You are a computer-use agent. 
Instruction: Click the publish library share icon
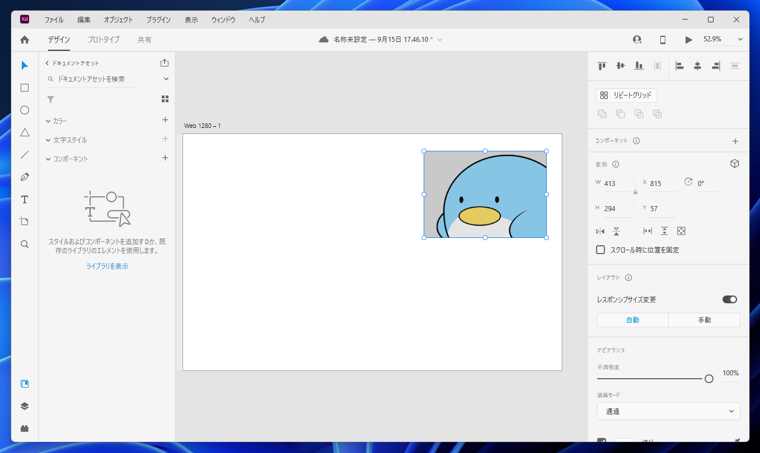pyautogui.click(x=164, y=63)
